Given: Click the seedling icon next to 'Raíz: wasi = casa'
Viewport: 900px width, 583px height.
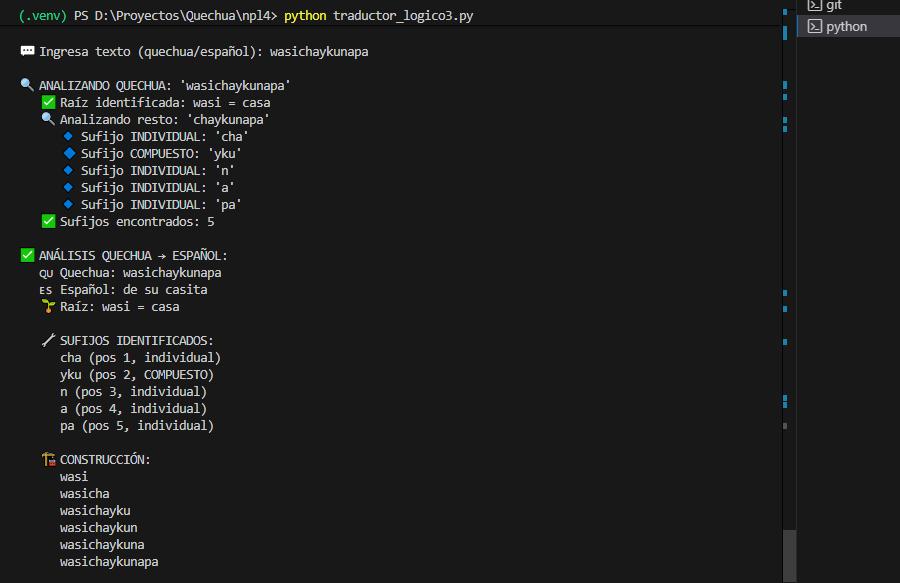Looking at the screenshot, I should pyautogui.click(x=48, y=306).
